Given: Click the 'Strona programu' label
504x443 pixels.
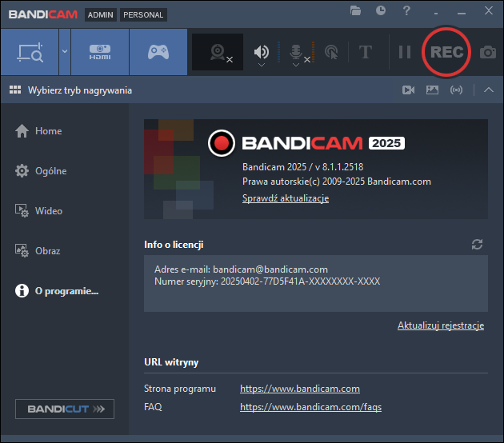Looking at the screenshot, I should click(180, 389).
